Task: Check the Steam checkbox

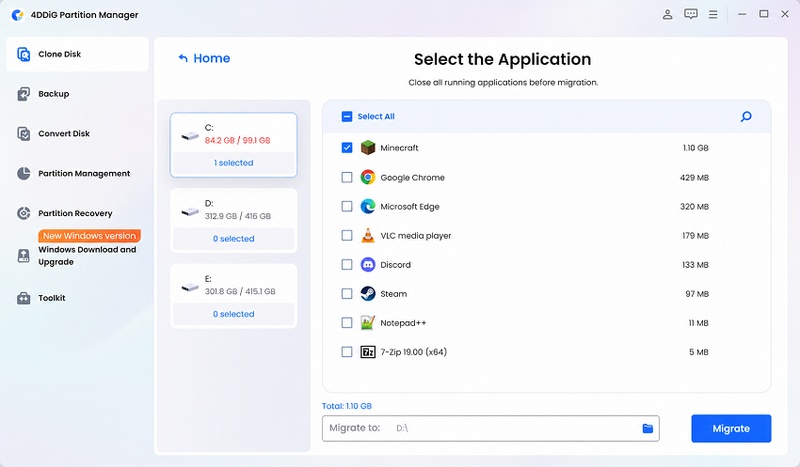Action: click(347, 294)
